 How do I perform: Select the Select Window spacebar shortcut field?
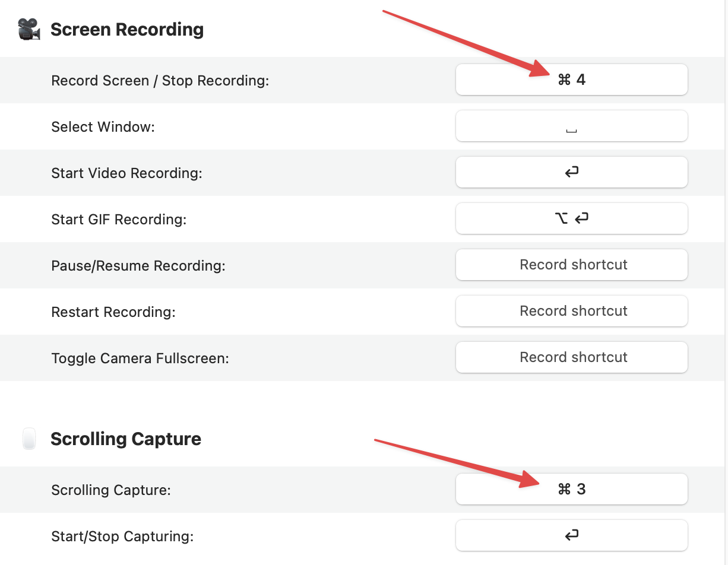[x=571, y=126]
